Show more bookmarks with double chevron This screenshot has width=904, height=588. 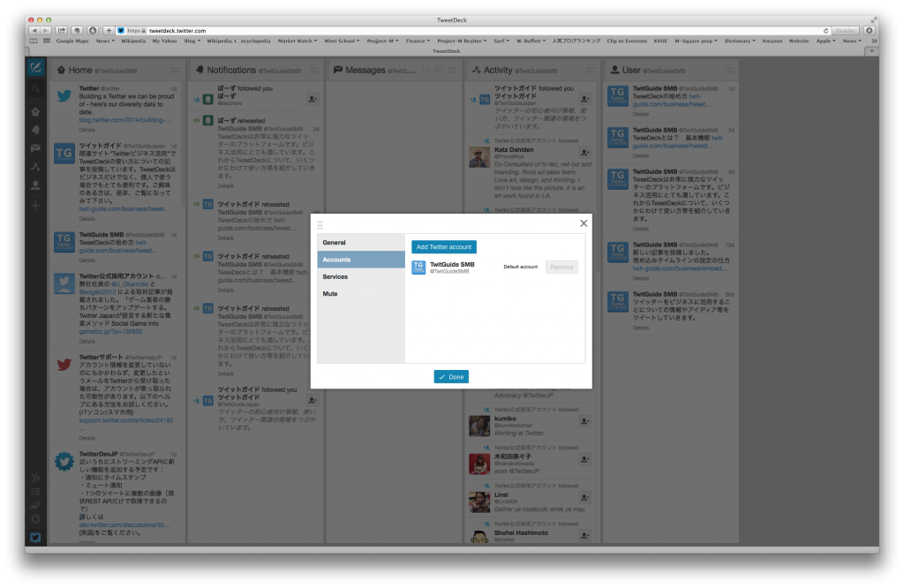coord(874,41)
